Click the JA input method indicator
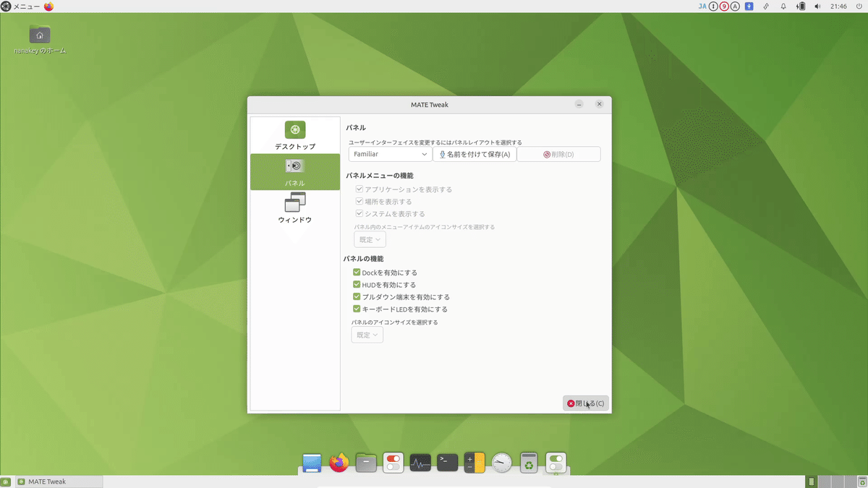Image resolution: width=868 pixels, height=488 pixels. [x=702, y=7]
